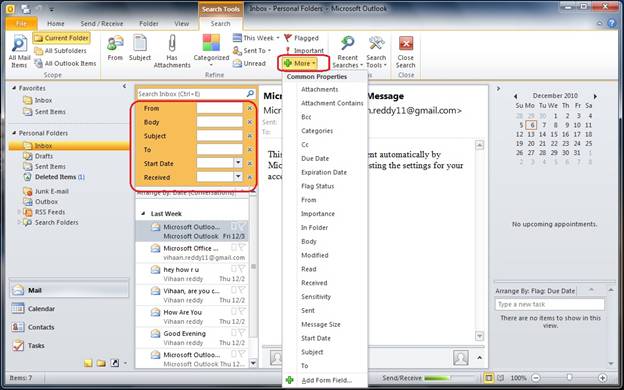Viewport: 624px width, 390px height.
Task: Collapse the Personal Folders tree
Action: pos(14,133)
